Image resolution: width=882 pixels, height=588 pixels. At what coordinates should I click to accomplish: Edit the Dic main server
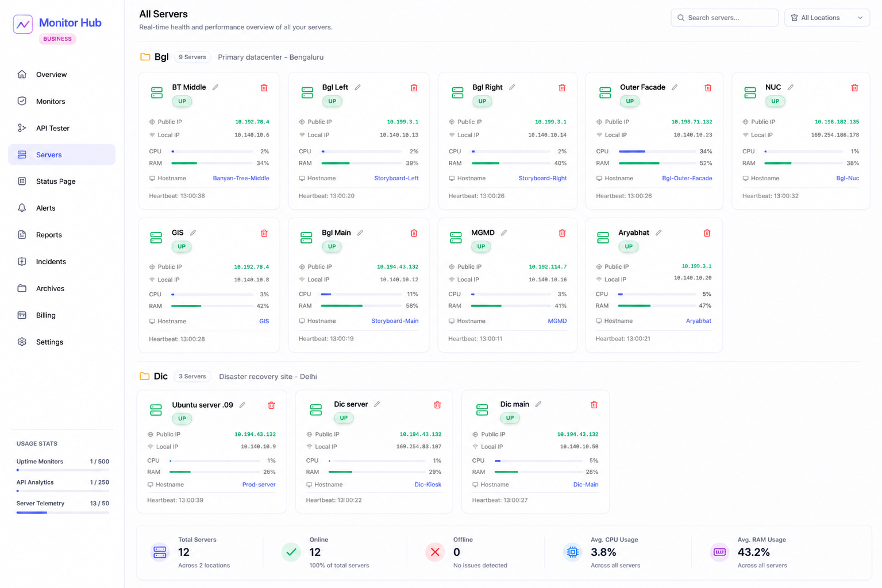538,404
